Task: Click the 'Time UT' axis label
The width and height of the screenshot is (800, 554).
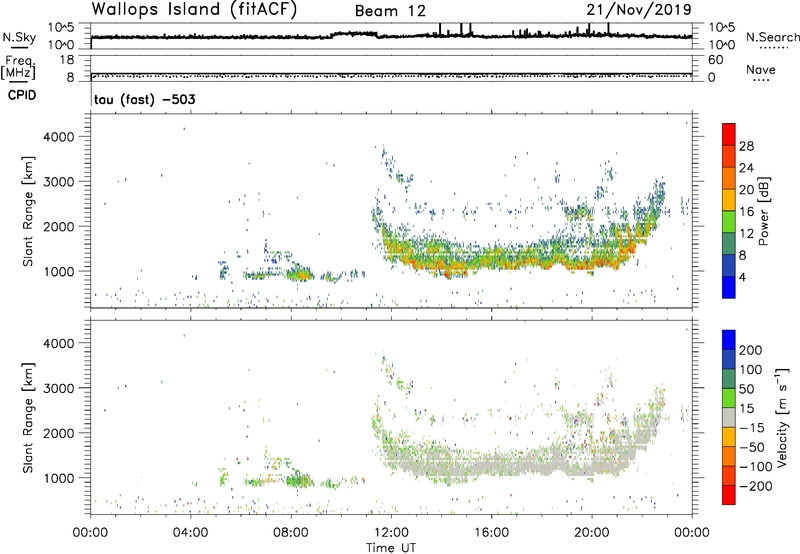Action: pos(391,548)
